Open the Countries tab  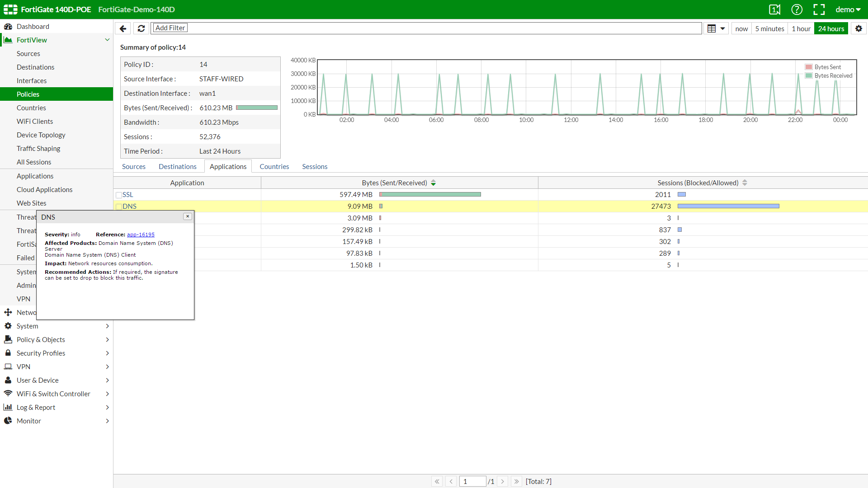(x=274, y=166)
